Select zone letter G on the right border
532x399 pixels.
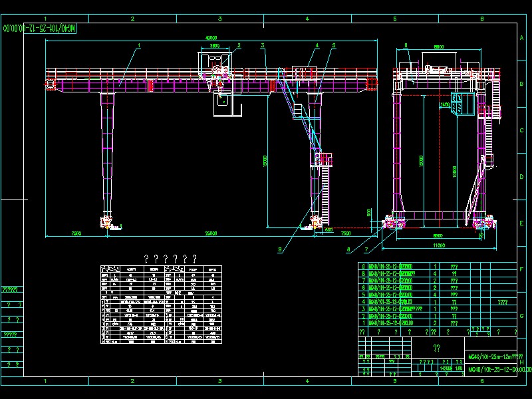[521, 315]
